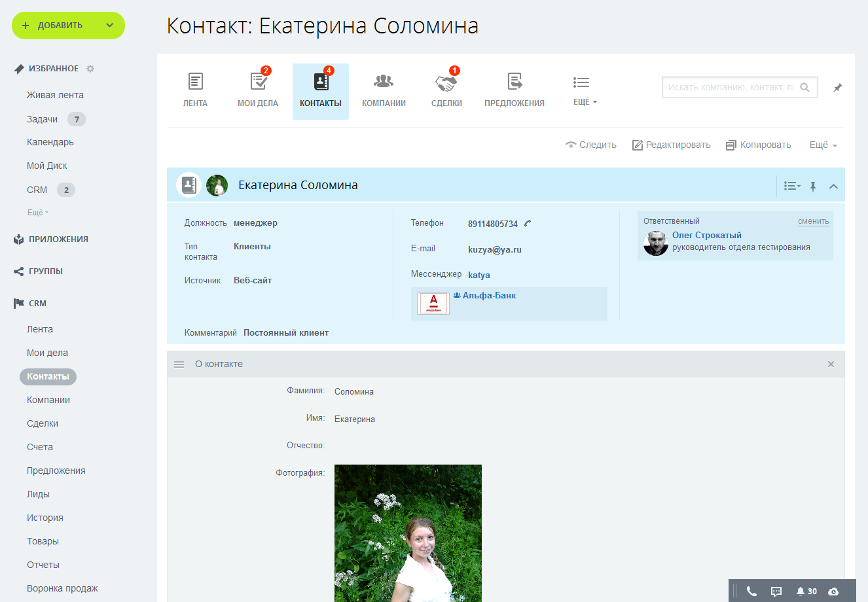Open the Альфа-Банк company link
This screenshot has height=602, width=868.
click(489, 296)
